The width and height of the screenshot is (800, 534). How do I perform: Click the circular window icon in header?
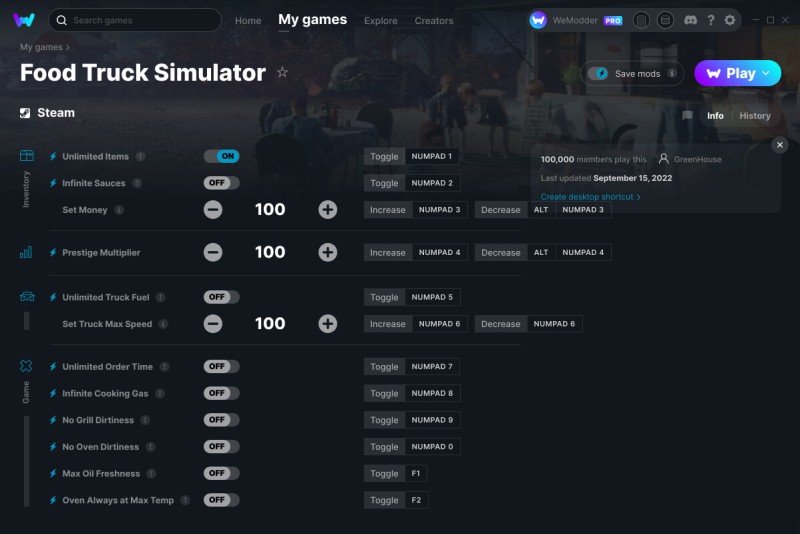[x=665, y=20]
